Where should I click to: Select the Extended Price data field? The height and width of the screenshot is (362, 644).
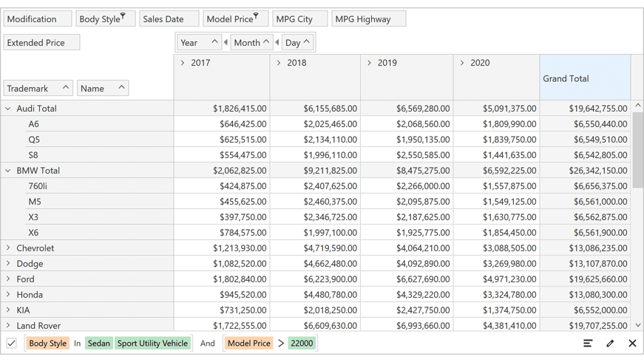point(41,42)
